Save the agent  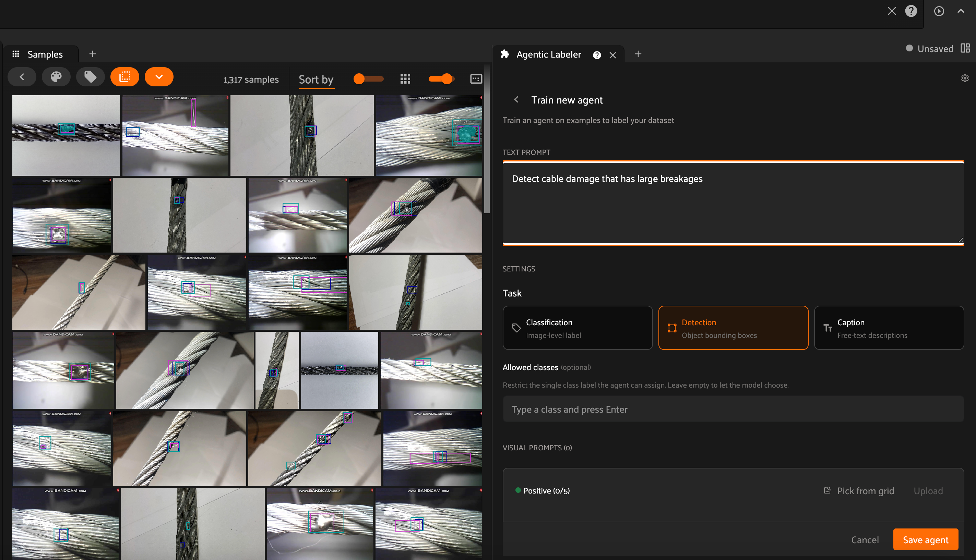[926, 540]
